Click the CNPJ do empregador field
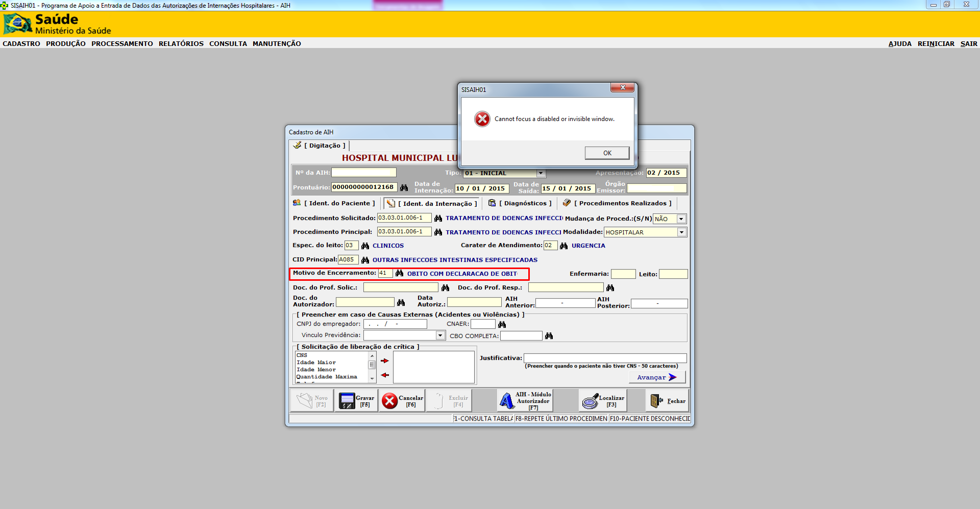Viewport: 980px width, 509px height. click(395, 324)
